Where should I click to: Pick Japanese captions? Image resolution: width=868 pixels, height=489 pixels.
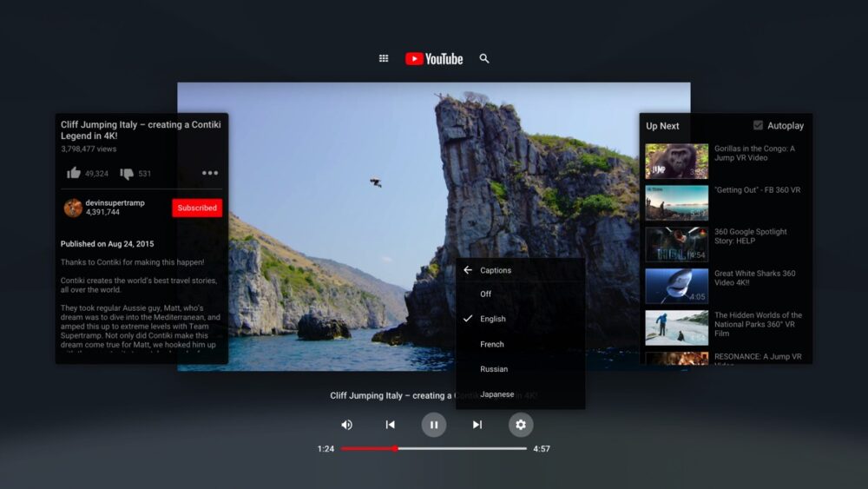(x=497, y=394)
